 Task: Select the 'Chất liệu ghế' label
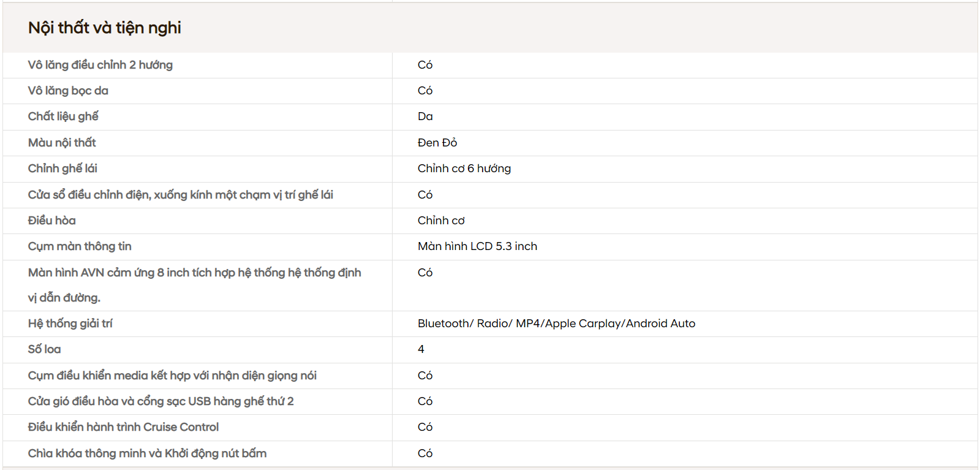[x=63, y=116]
